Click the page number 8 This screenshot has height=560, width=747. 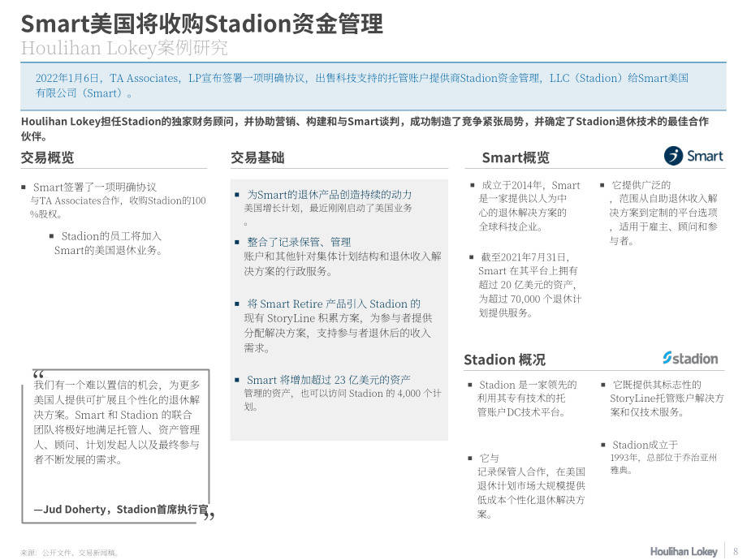[x=736, y=551]
